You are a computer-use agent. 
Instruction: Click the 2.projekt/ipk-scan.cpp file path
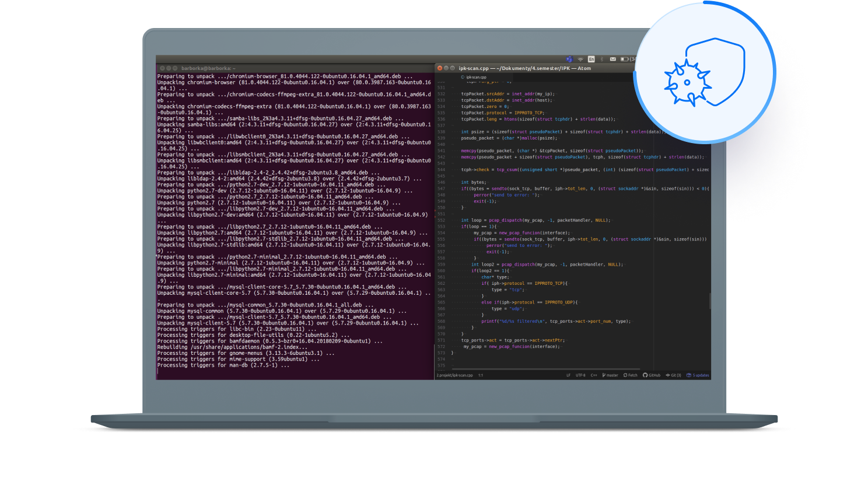pos(454,375)
